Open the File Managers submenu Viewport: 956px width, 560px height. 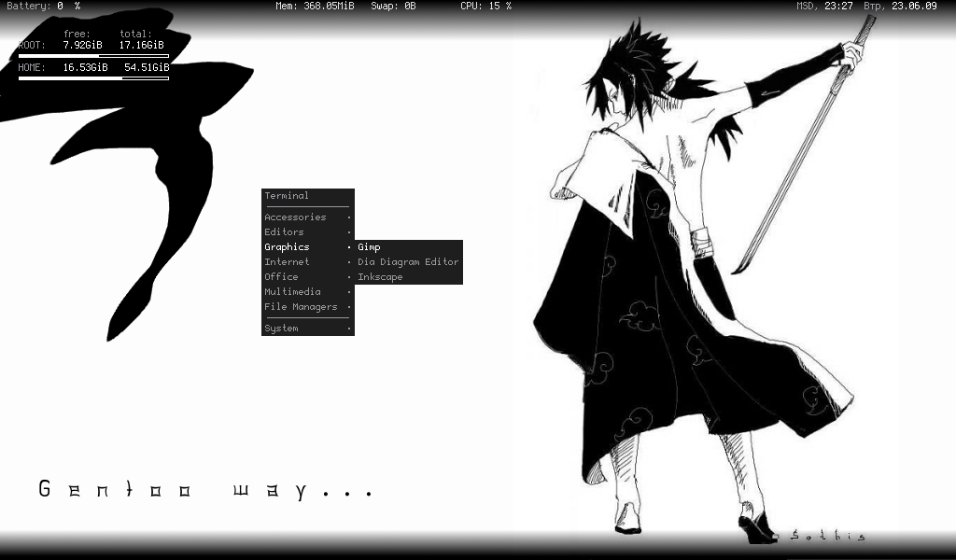pos(308,306)
